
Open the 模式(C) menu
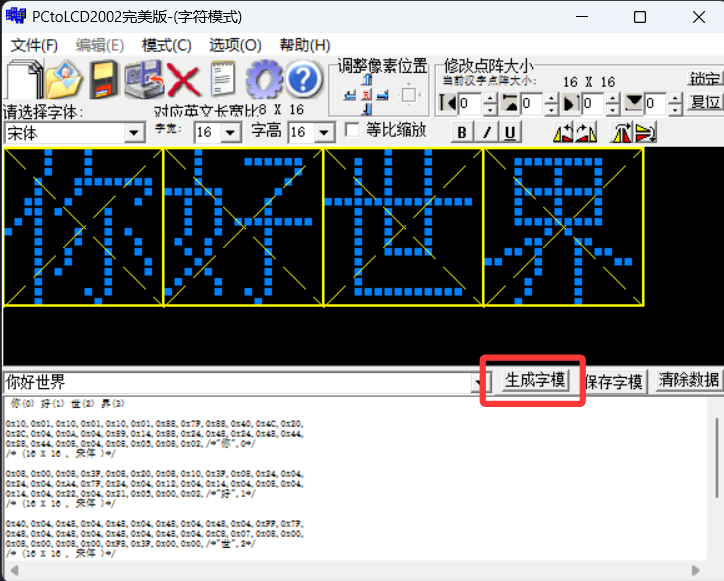pyautogui.click(x=167, y=45)
